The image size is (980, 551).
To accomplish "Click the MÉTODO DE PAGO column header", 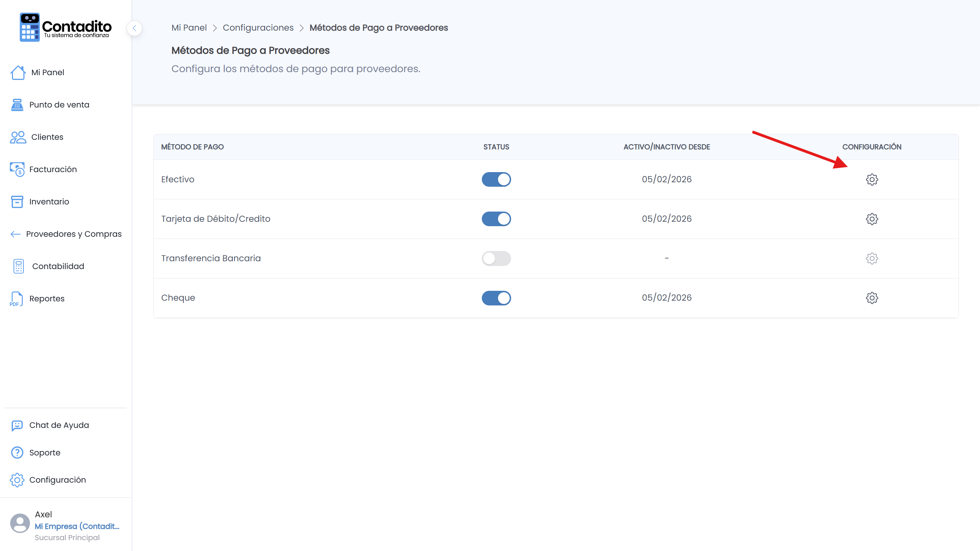I will pyautogui.click(x=192, y=147).
